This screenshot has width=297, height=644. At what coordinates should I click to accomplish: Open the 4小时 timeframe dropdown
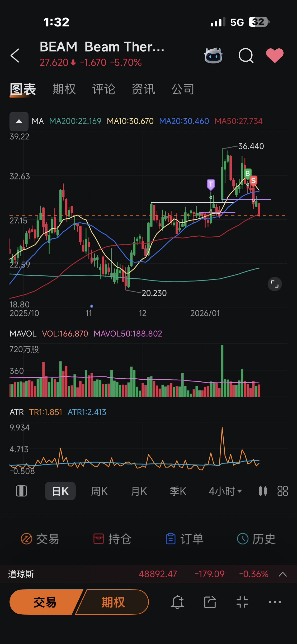pos(225,491)
